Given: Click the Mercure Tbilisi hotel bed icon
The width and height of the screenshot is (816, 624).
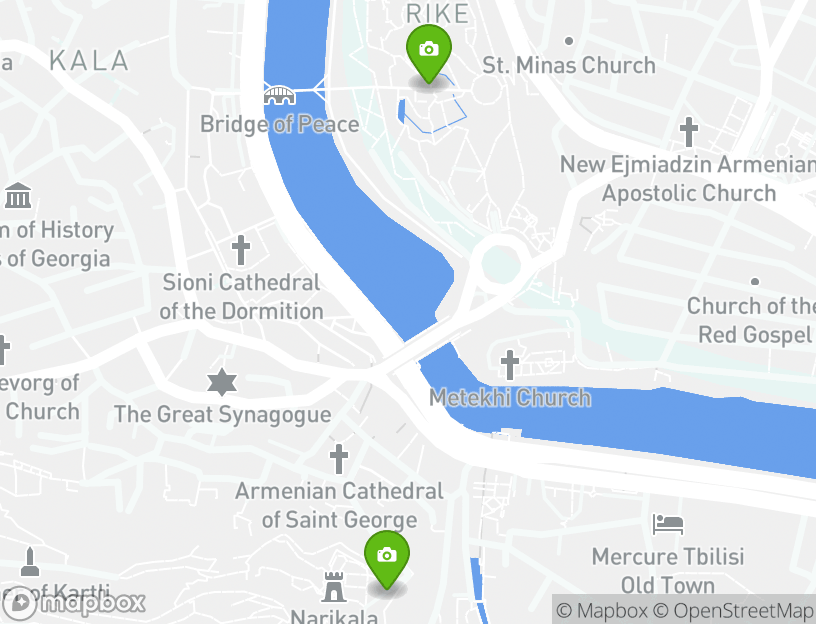Looking at the screenshot, I should click(x=668, y=525).
